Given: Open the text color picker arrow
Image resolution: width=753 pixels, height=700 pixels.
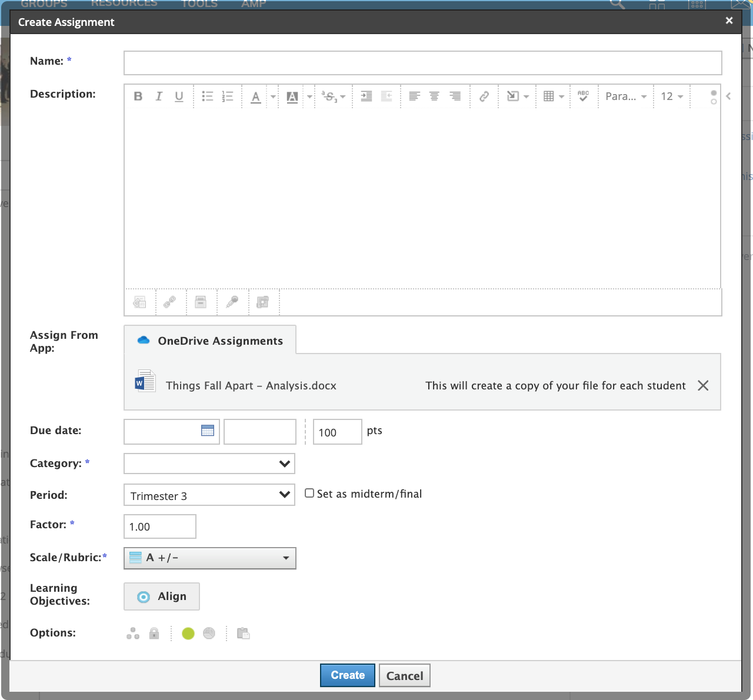Looking at the screenshot, I should [273, 96].
